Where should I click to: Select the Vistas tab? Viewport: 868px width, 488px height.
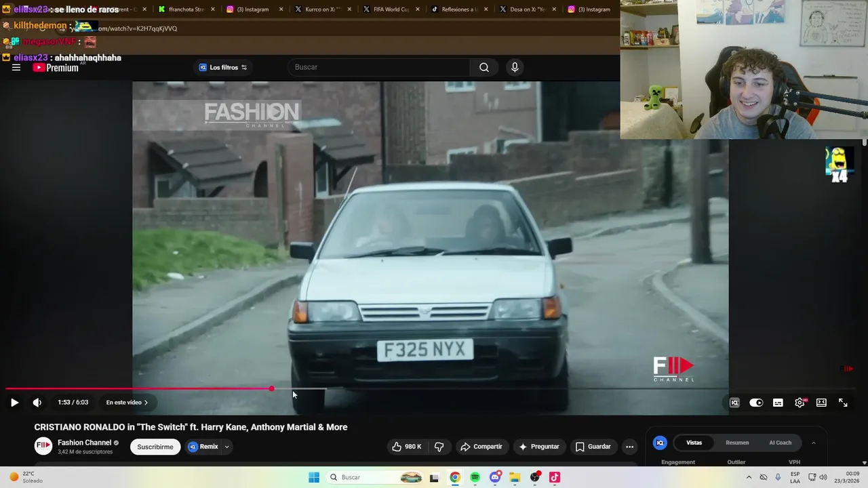tap(694, 443)
